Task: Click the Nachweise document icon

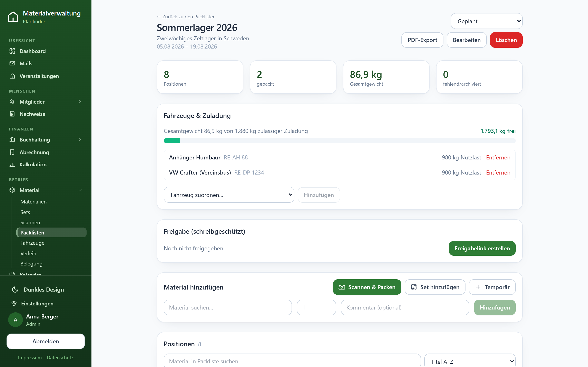Action: click(x=12, y=114)
